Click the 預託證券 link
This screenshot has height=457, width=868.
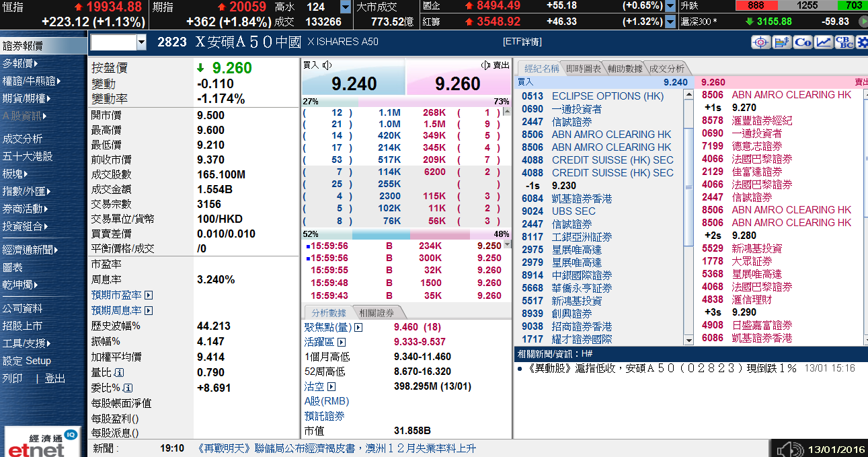pyautogui.click(x=324, y=417)
